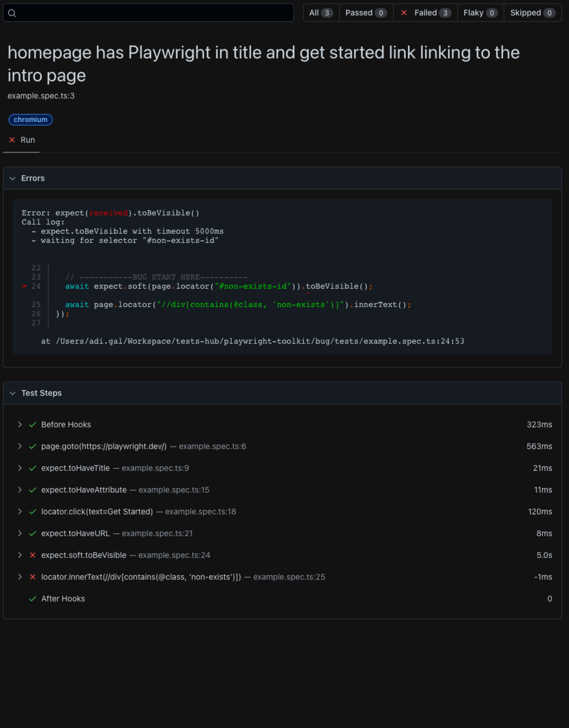This screenshot has height=728, width=569.
Task: Expand the expect.toHaveAttribute step
Action: pyautogui.click(x=20, y=490)
